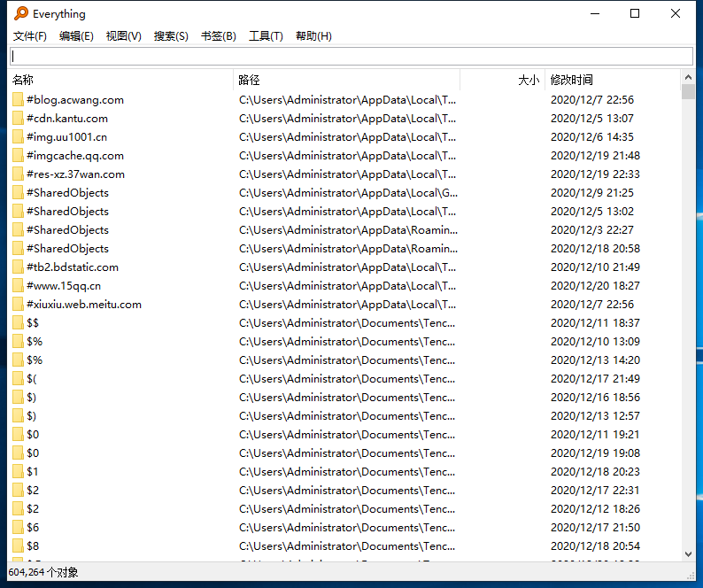Viewport: 703px width, 588px height.
Task: Click the scrollbar up arrow
Action: coord(689,77)
